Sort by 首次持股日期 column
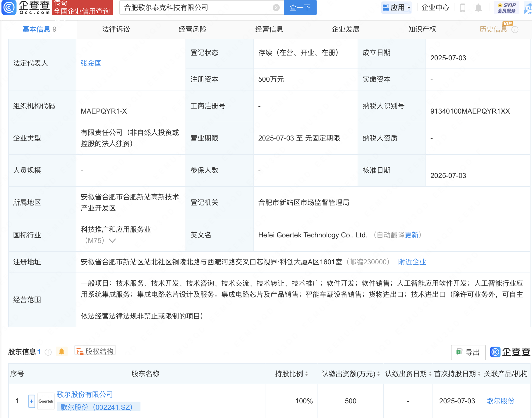532x418 pixels. [479, 374]
